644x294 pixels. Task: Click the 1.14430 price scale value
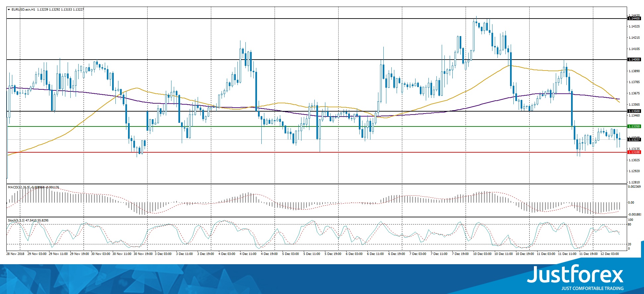pyautogui.click(x=634, y=15)
